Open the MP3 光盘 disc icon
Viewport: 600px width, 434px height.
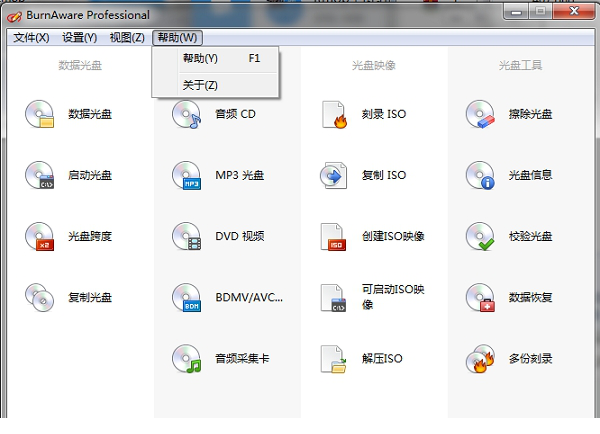(x=186, y=175)
